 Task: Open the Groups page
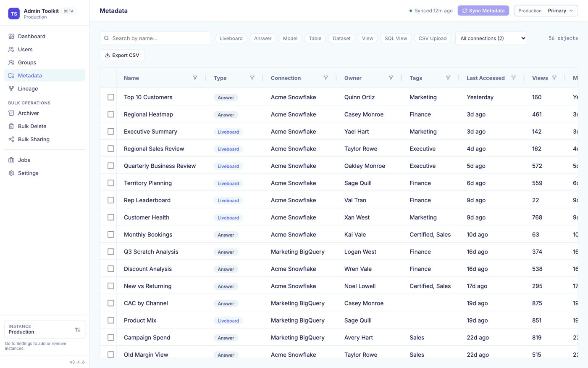(x=45, y=63)
